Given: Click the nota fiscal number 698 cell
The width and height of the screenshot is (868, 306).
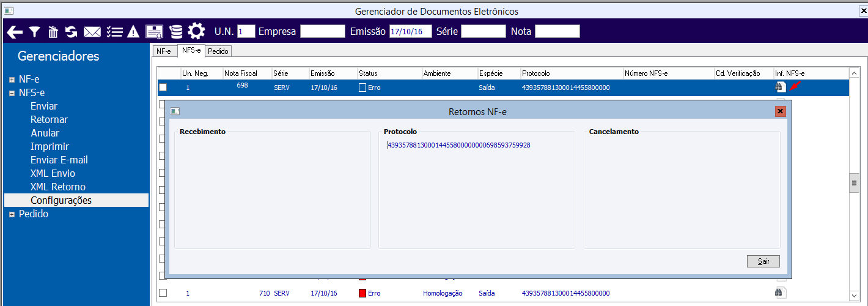Looking at the screenshot, I should coord(242,86).
